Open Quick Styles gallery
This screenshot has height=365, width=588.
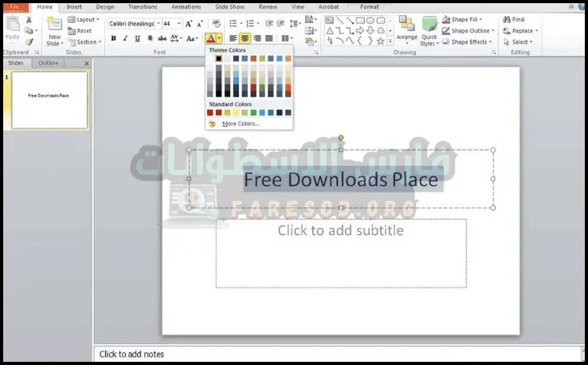point(429,30)
